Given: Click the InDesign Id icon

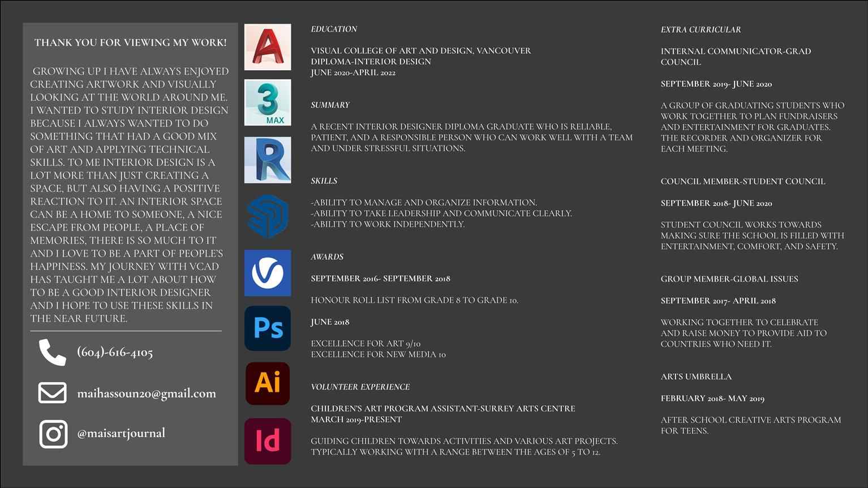Looking at the screenshot, I should (x=268, y=441).
